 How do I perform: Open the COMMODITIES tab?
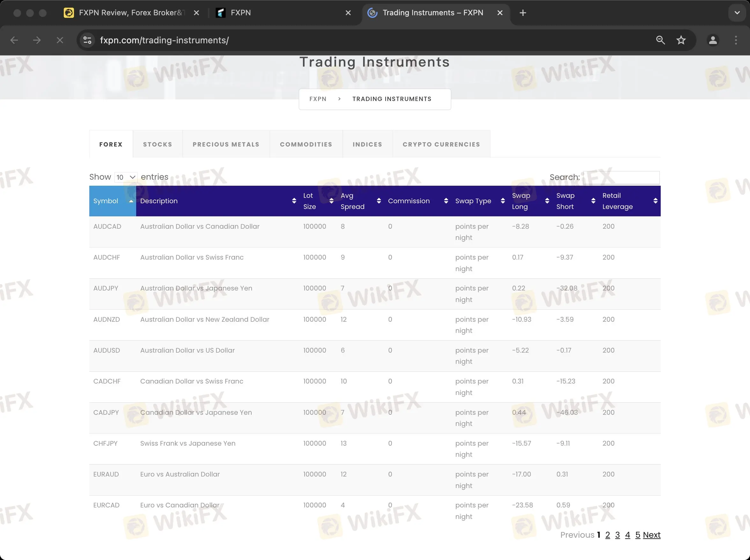click(305, 144)
